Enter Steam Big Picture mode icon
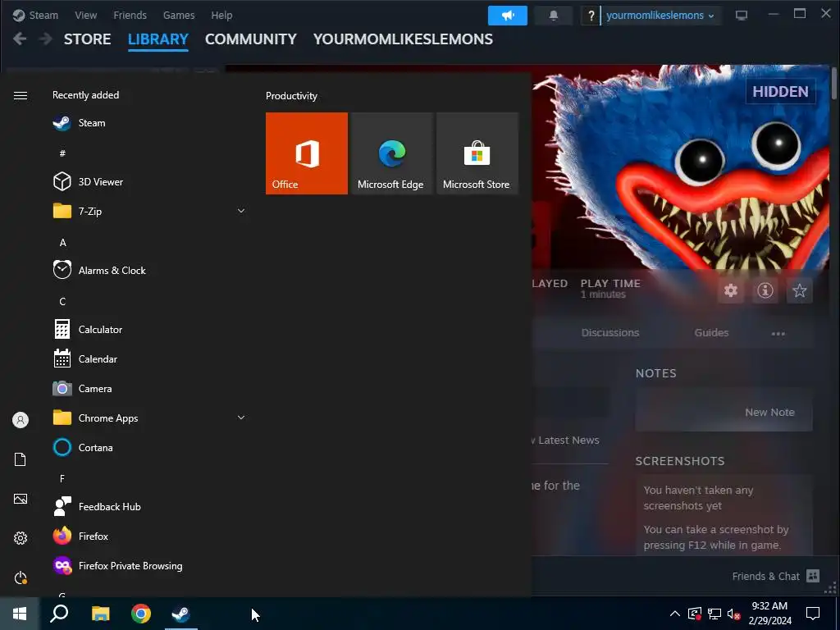The image size is (840, 630). pyautogui.click(x=742, y=16)
